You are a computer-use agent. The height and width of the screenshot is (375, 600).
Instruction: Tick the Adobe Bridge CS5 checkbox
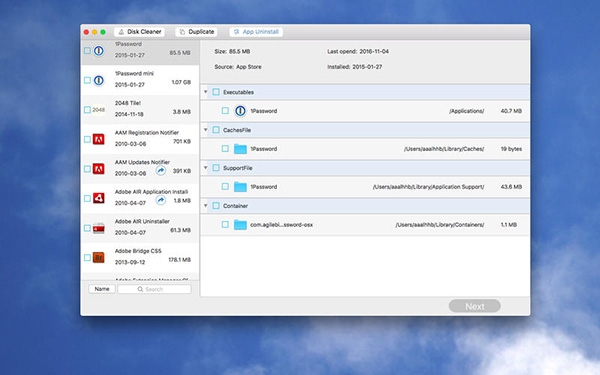(87, 258)
